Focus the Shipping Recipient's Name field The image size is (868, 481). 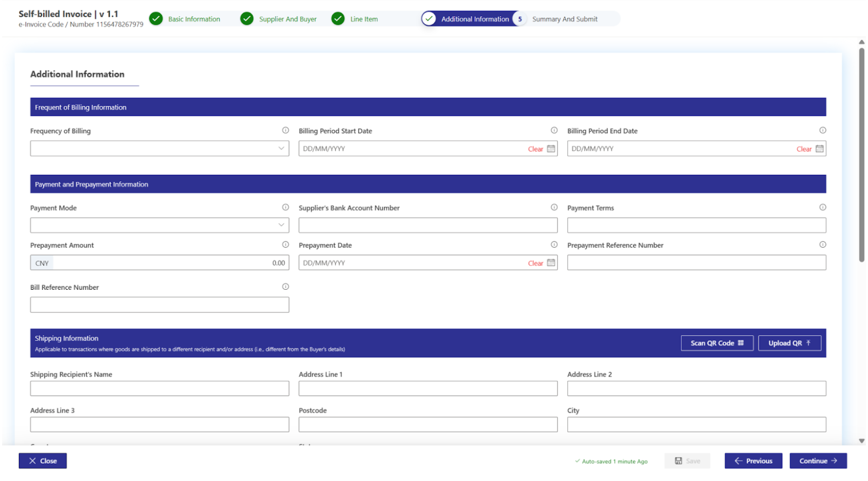(x=159, y=388)
